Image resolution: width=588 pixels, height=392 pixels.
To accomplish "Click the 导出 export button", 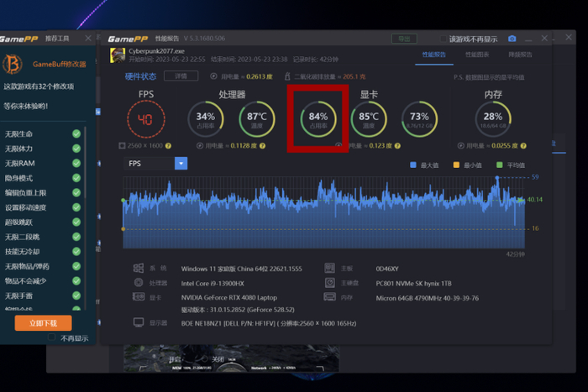I will [404, 39].
